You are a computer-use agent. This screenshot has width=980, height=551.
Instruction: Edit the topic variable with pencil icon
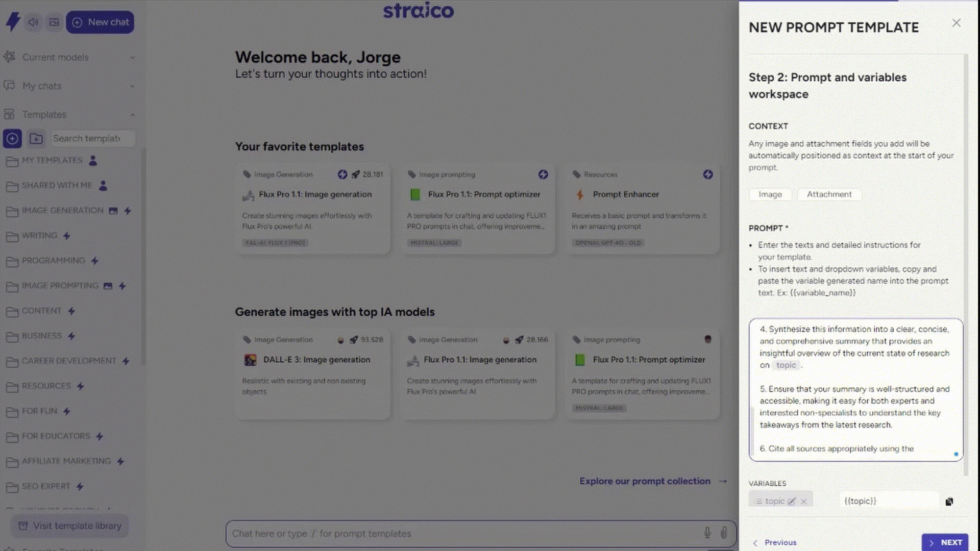point(792,502)
